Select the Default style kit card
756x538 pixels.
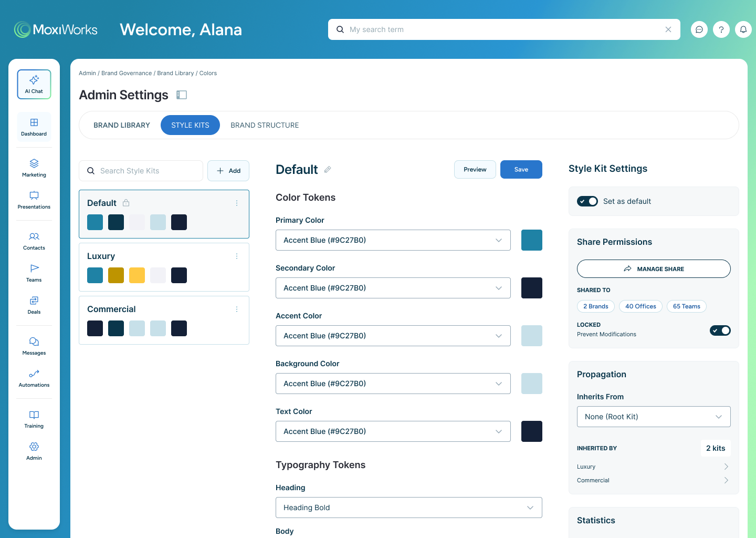tap(164, 214)
